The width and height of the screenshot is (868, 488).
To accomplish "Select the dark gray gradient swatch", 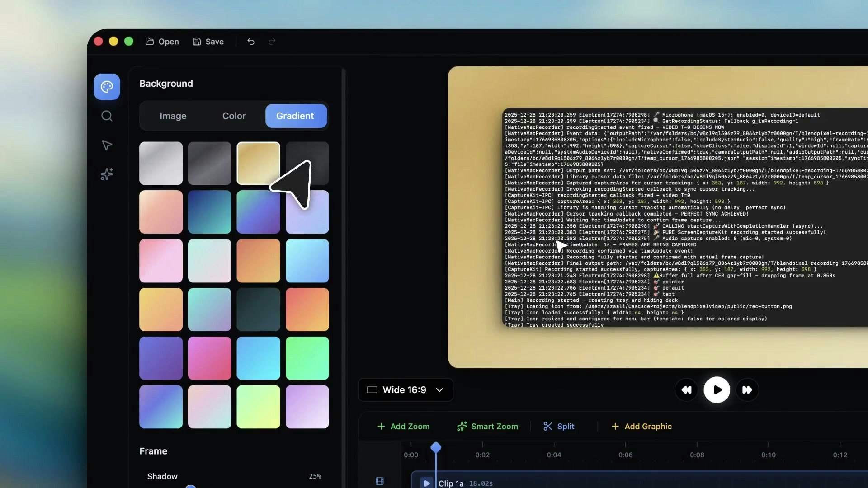I will pos(210,163).
